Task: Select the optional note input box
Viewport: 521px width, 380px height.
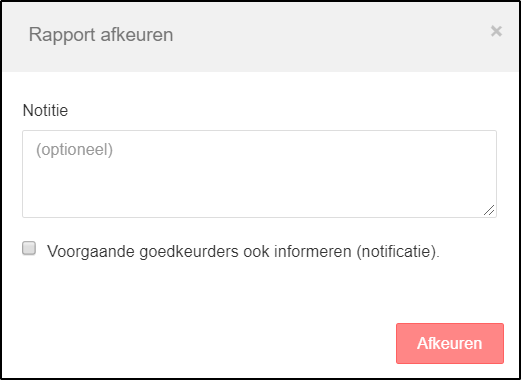Action: click(x=259, y=174)
